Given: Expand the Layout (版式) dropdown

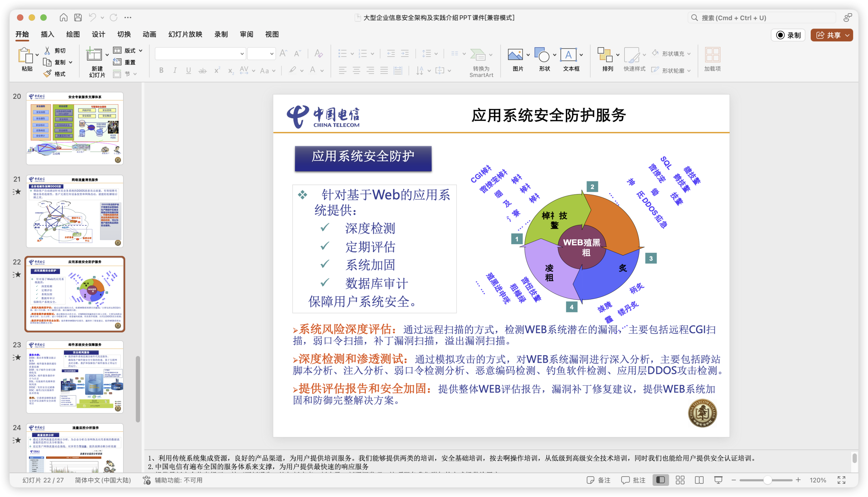Looking at the screenshot, I should tap(140, 51).
